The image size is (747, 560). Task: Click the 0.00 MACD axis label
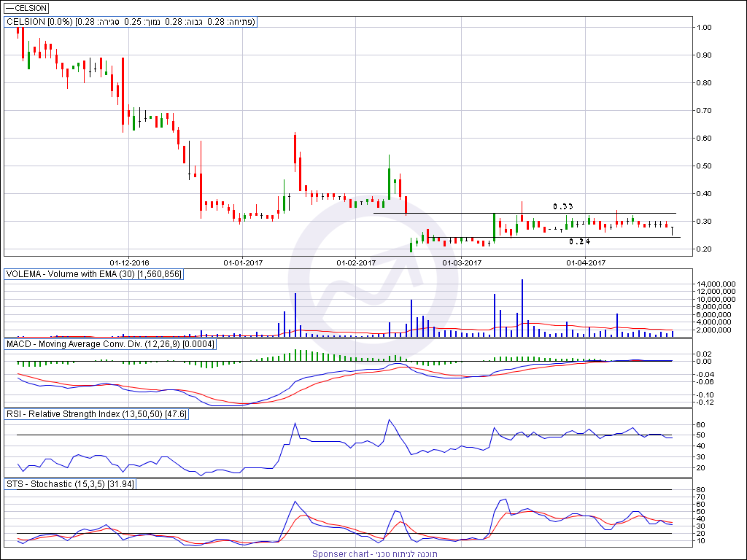[x=704, y=362]
